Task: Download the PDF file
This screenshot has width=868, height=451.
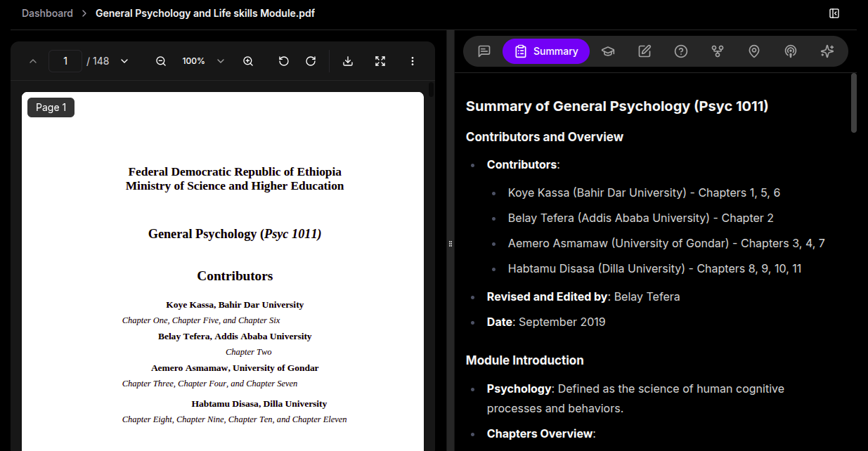Action: click(348, 61)
